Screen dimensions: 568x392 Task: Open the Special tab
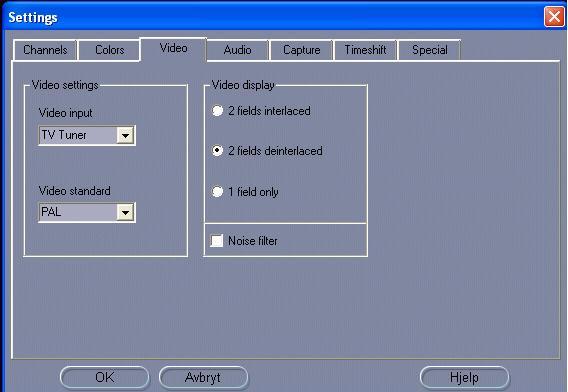coord(430,50)
